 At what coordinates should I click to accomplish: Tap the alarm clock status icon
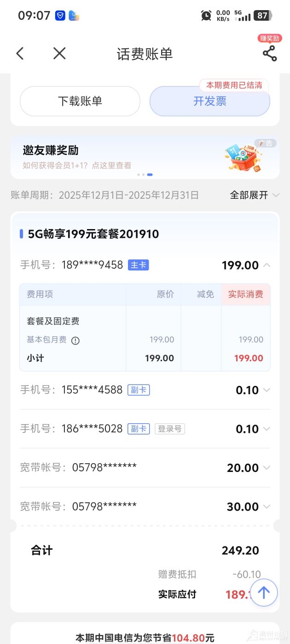206,16
